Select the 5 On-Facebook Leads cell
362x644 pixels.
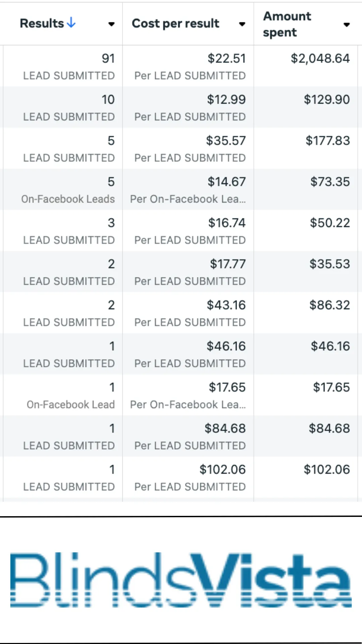(68, 190)
